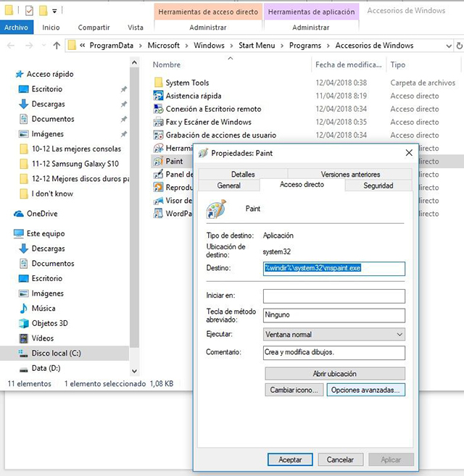Open the Seguridad tab in Properties

coord(378,185)
